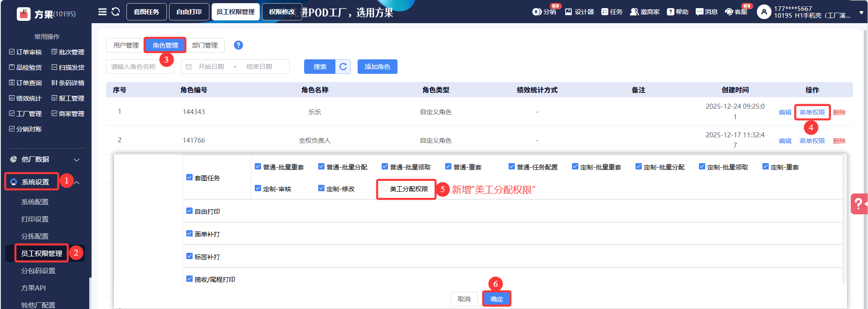Open 系统配置 in sidebar

pyautogui.click(x=35, y=202)
